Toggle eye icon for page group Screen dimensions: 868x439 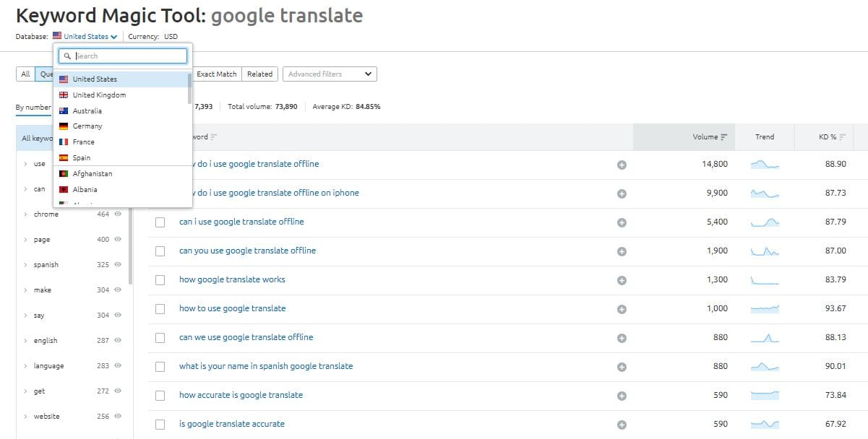click(x=118, y=239)
